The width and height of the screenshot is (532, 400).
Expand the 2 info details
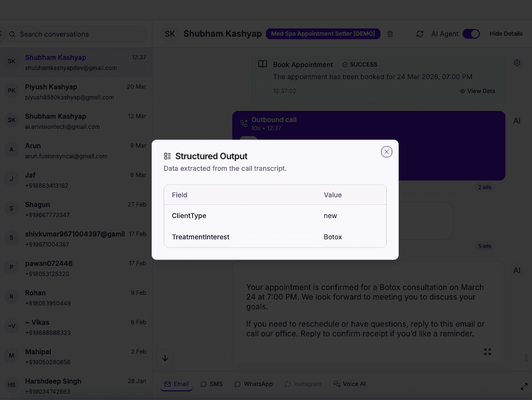click(485, 187)
